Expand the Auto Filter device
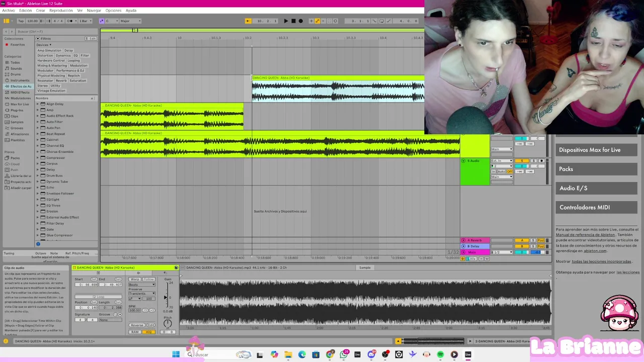The height and width of the screenshot is (362, 644). click(37, 122)
